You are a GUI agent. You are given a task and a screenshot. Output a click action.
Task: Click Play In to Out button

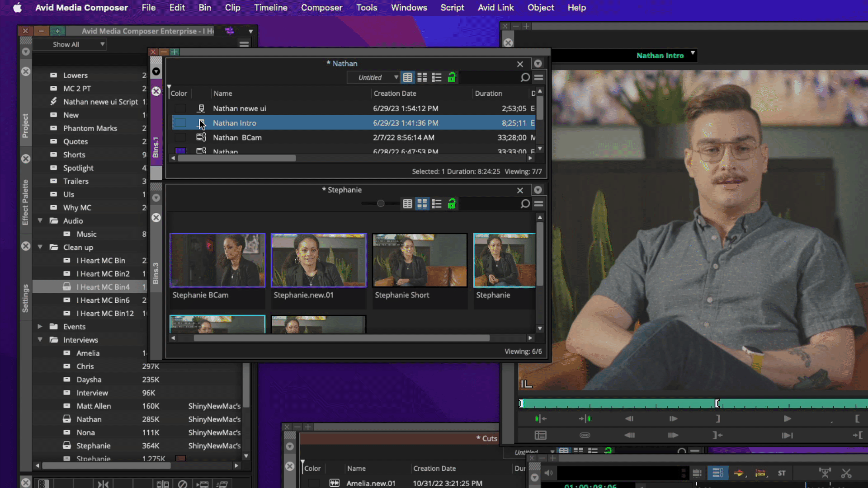787,435
